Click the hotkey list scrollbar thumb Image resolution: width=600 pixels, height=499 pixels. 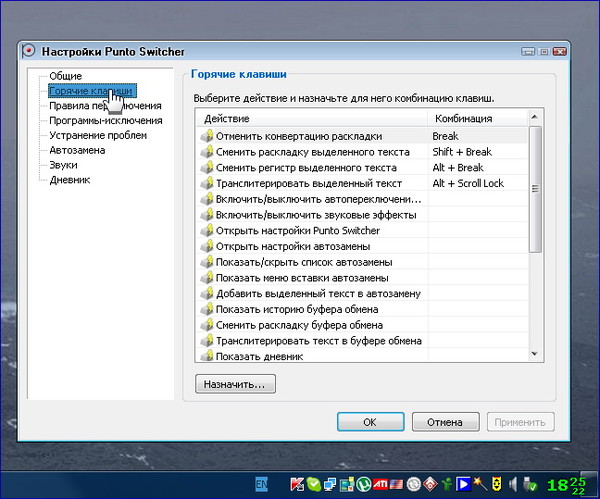tap(535, 189)
